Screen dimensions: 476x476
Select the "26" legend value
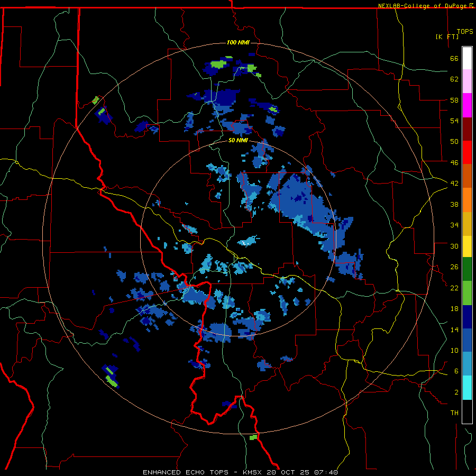coord(454,267)
